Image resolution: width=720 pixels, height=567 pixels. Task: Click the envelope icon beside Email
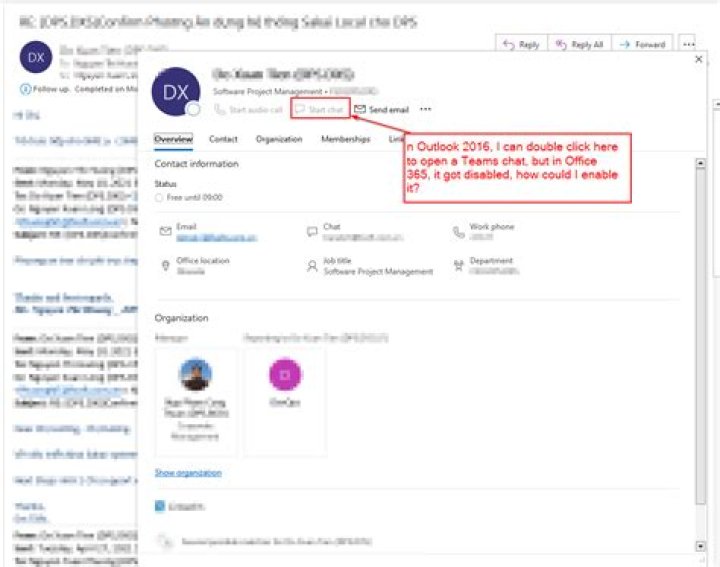[x=165, y=231]
